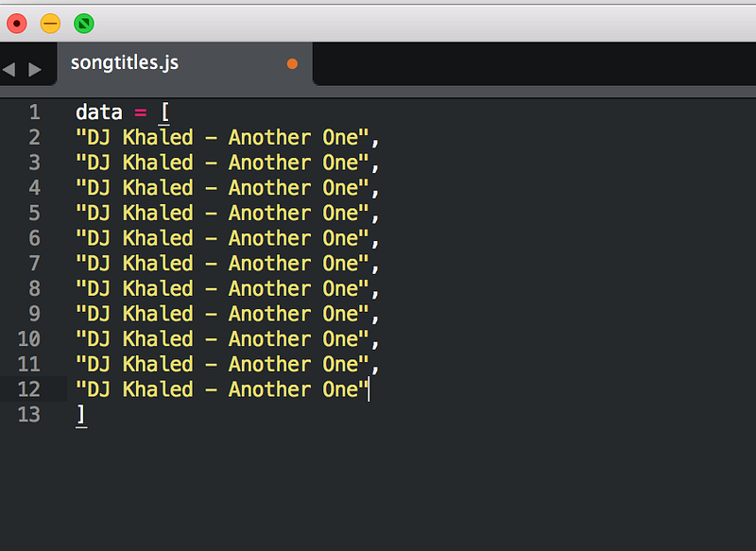The height and width of the screenshot is (551, 756).
Task: Click the red close window button
Action: click(x=17, y=23)
